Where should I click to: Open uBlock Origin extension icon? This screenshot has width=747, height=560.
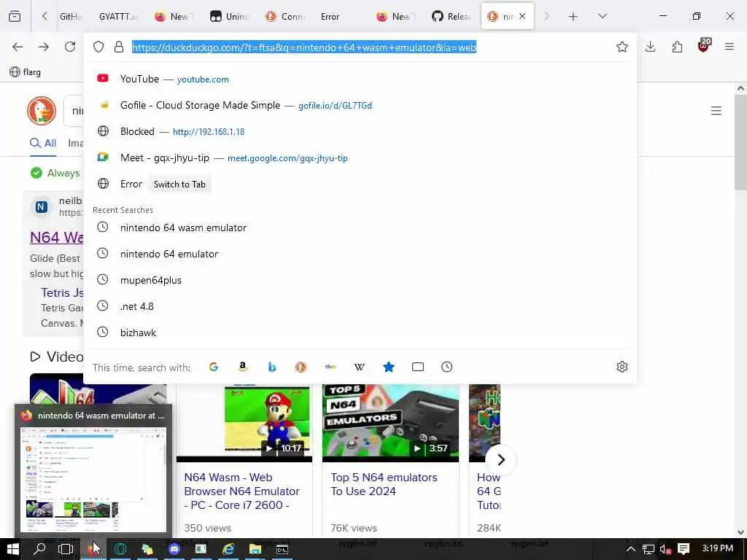(704, 46)
